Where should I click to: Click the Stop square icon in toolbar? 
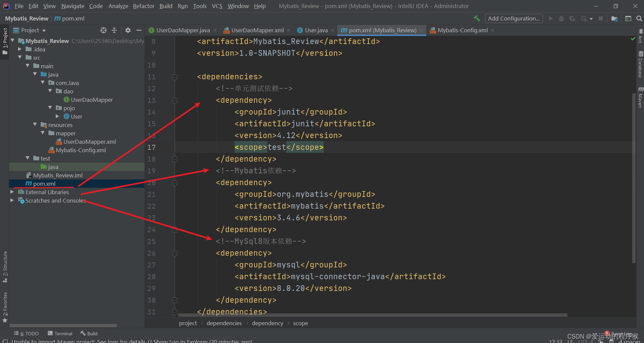pos(601,18)
